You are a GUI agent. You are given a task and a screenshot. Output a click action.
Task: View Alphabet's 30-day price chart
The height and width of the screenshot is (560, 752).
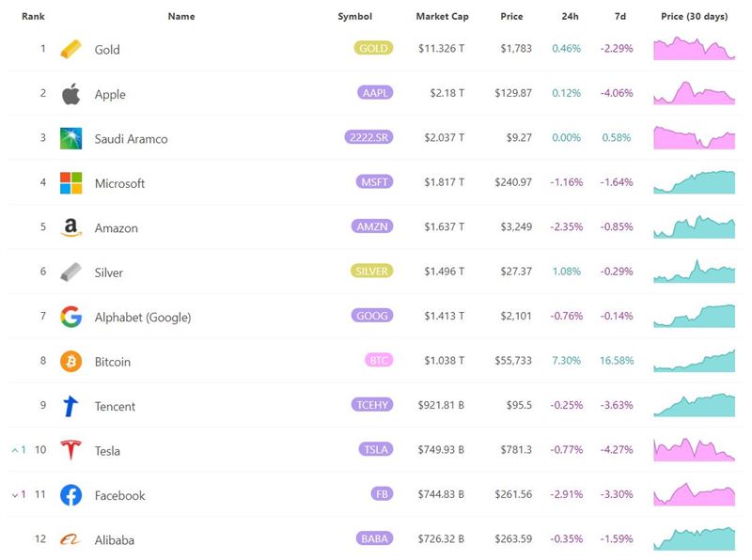click(694, 316)
